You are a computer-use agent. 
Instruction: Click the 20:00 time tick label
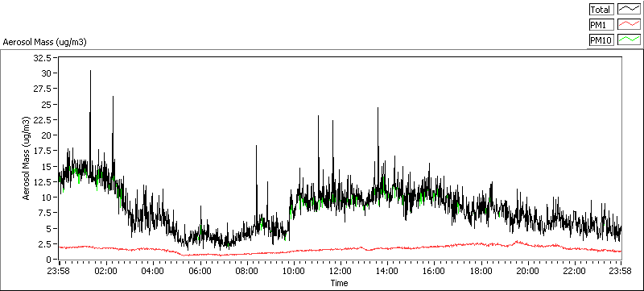tap(527, 272)
